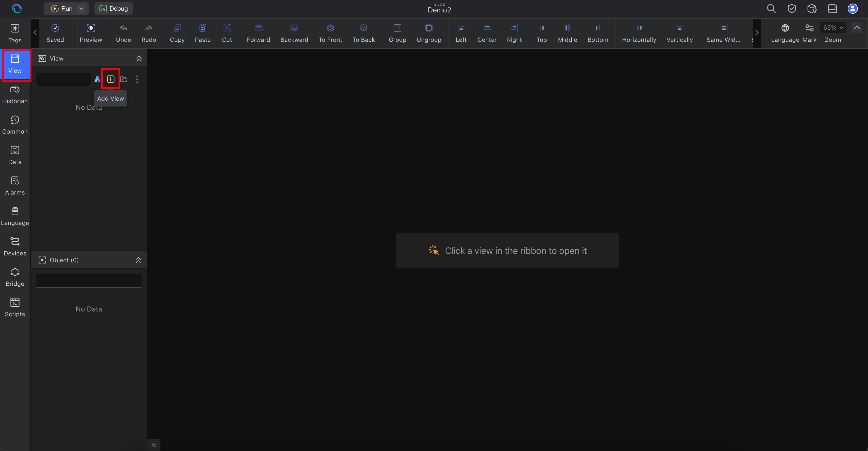The height and width of the screenshot is (451, 868).
Task: Align objects to Top
Action: coord(542,33)
